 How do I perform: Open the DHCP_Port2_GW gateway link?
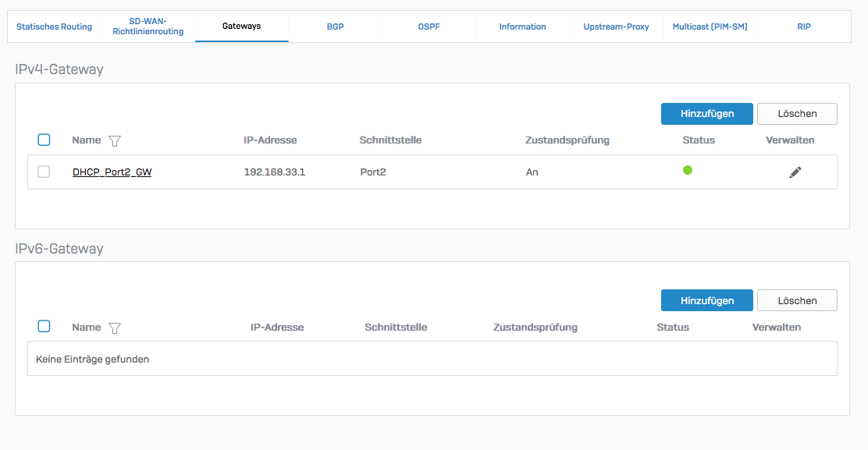pos(112,172)
